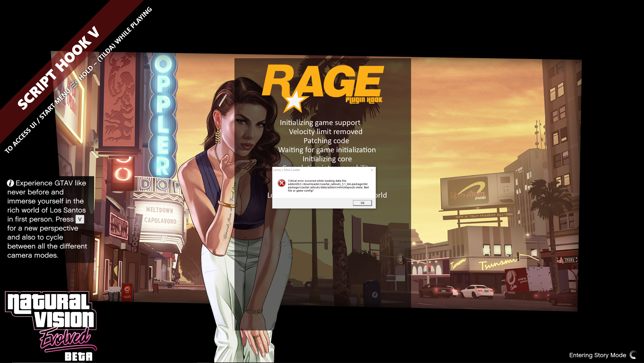644x363 pixels.
Task: Click the Plugin Hook subtitle label
Action: tap(364, 100)
